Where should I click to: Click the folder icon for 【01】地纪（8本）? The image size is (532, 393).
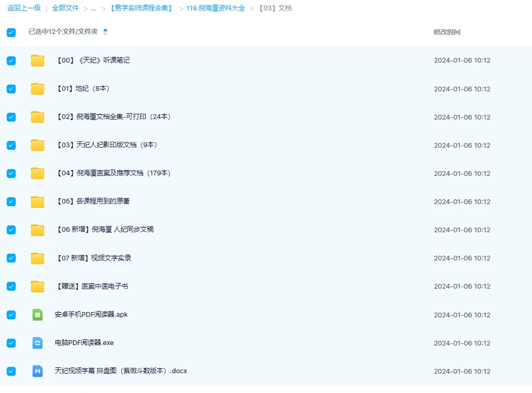[x=37, y=89]
